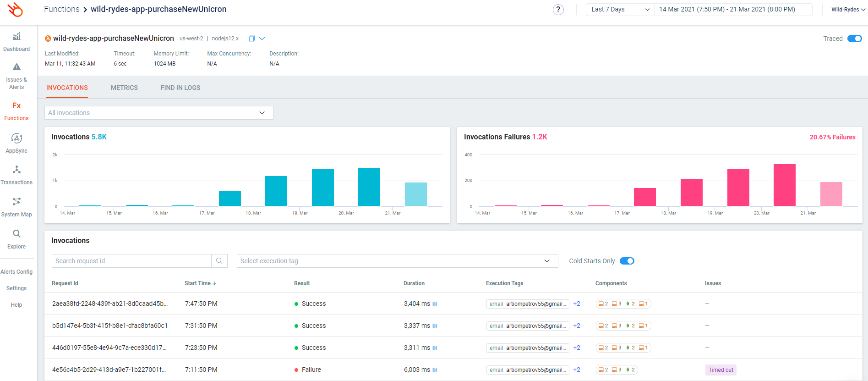Open Issues & Alerts in sidebar
This screenshot has height=381, width=868.
(x=16, y=76)
